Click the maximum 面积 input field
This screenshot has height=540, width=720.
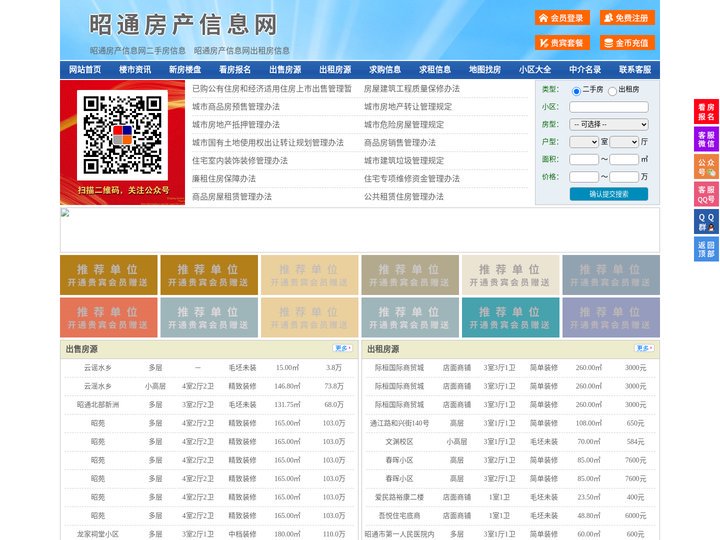[624, 159]
